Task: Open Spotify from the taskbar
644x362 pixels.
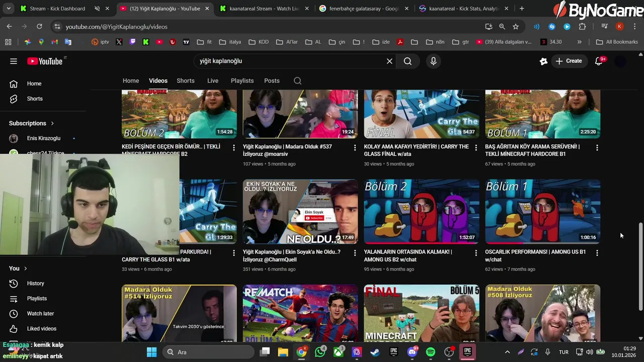Action: click(431, 352)
